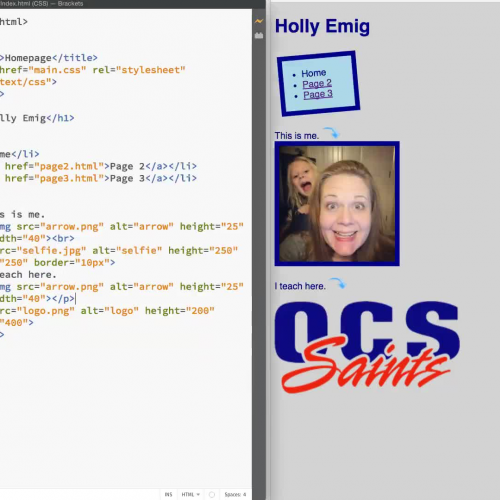Click the alt="selfie" attribute in code

point(127,250)
